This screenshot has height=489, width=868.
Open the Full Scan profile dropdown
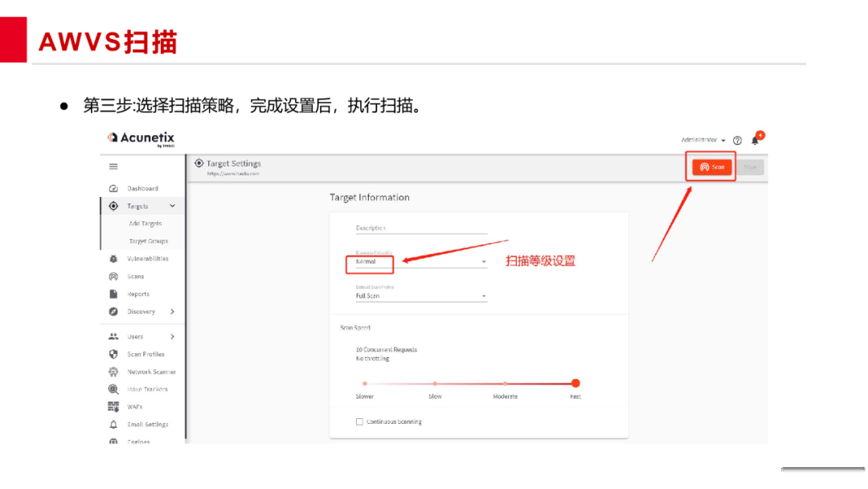[421, 296]
